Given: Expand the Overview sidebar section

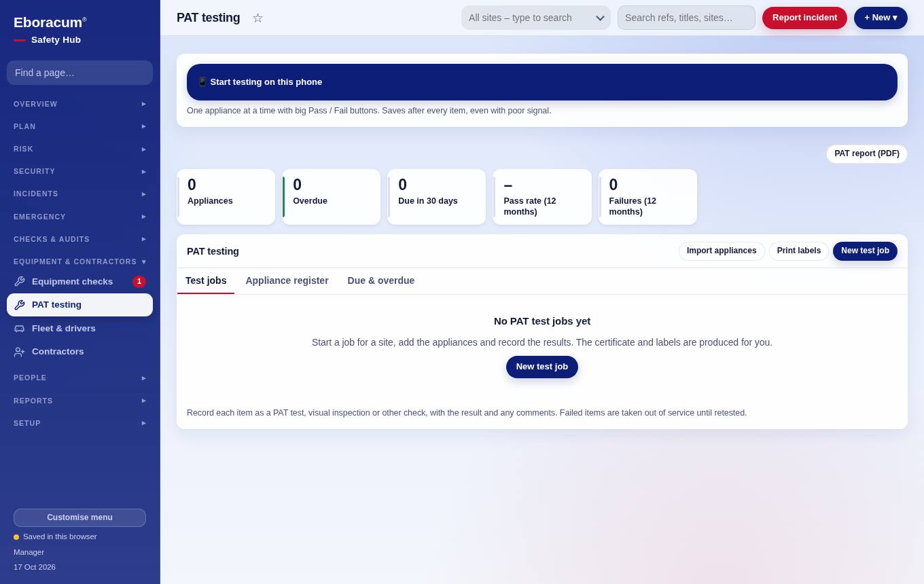Looking at the screenshot, I should pos(79,104).
